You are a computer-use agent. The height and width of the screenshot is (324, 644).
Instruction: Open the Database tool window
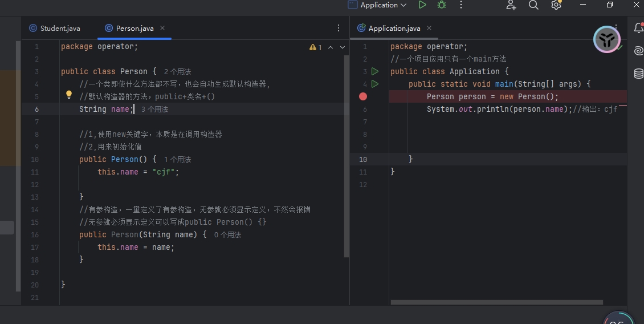point(638,74)
